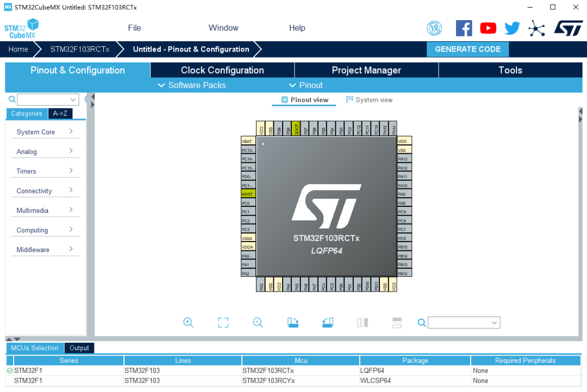Click the Required Peripherals column header
The image size is (587, 392).
[x=525, y=360]
